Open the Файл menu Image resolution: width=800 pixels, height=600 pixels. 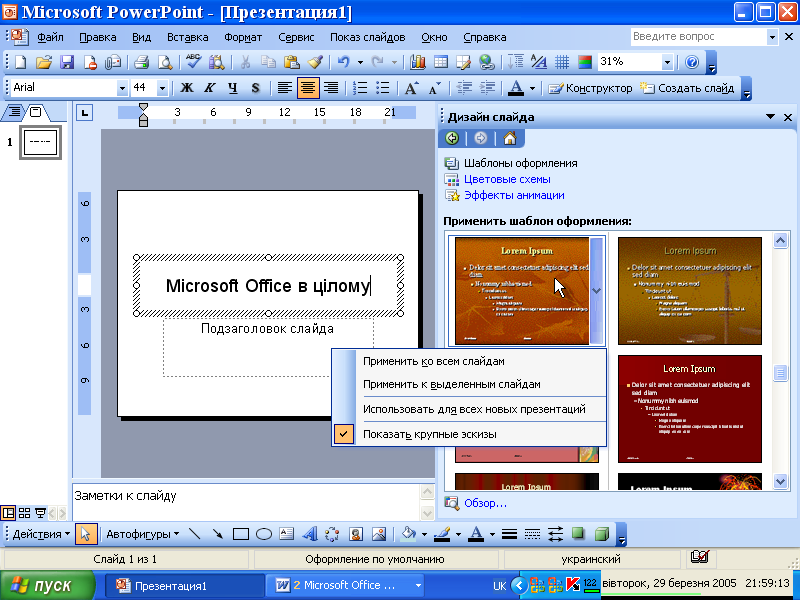tap(50, 37)
